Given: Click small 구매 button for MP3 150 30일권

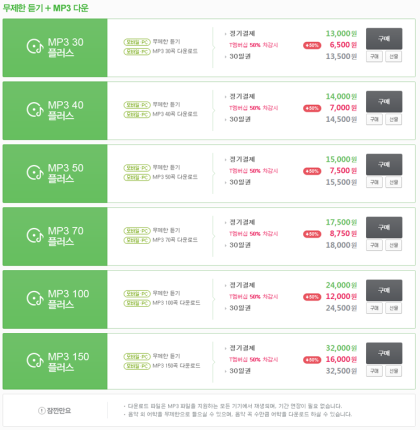Looking at the screenshot, I should (374, 371).
